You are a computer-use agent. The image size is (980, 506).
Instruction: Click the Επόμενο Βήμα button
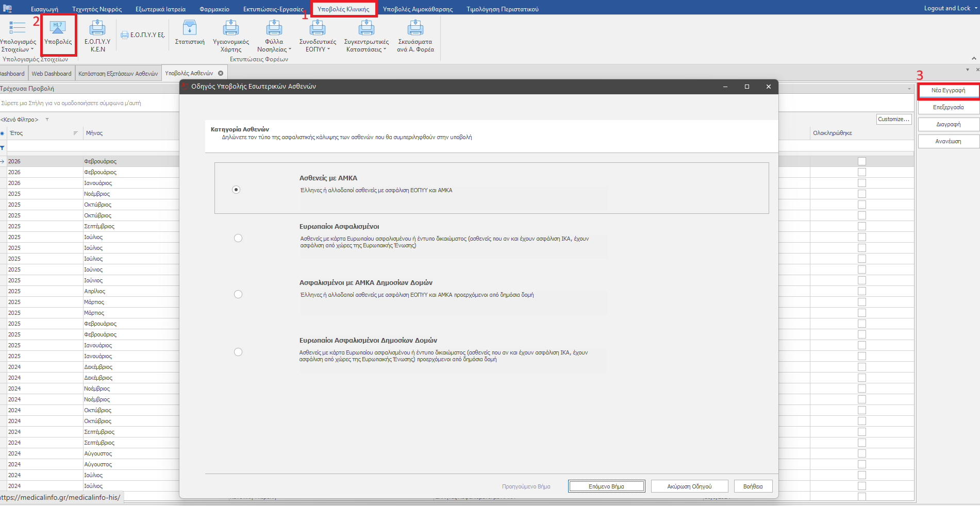click(606, 486)
